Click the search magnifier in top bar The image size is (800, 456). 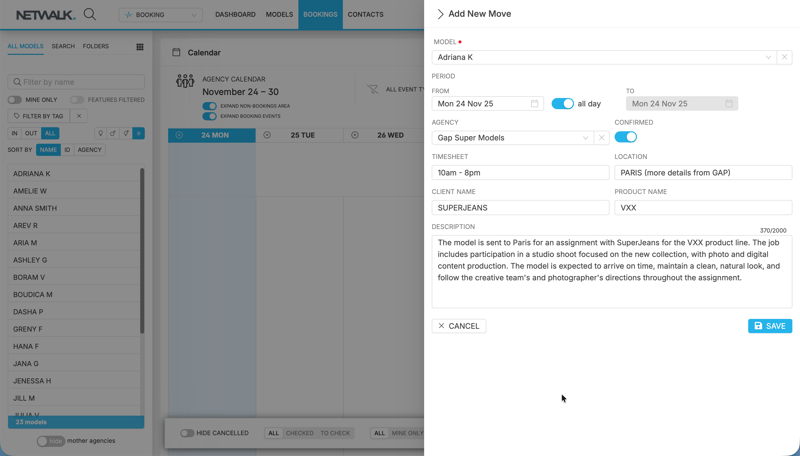click(90, 14)
